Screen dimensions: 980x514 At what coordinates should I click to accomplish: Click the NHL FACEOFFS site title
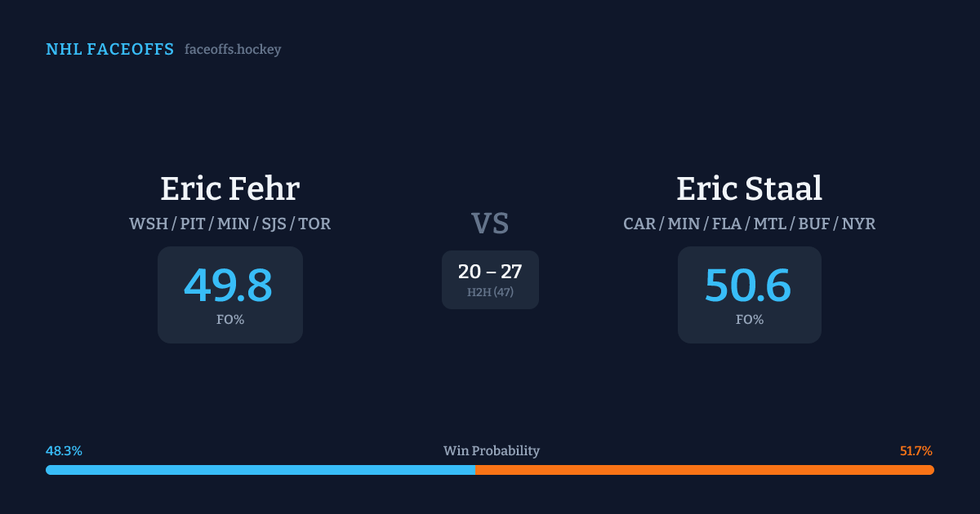point(109,50)
